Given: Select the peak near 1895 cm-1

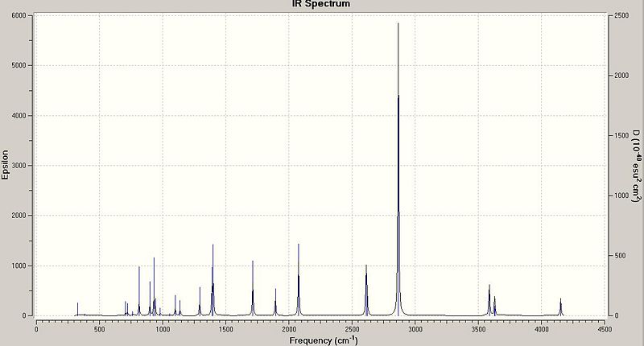Looking at the screenshot, I should [x=275, y=302].
